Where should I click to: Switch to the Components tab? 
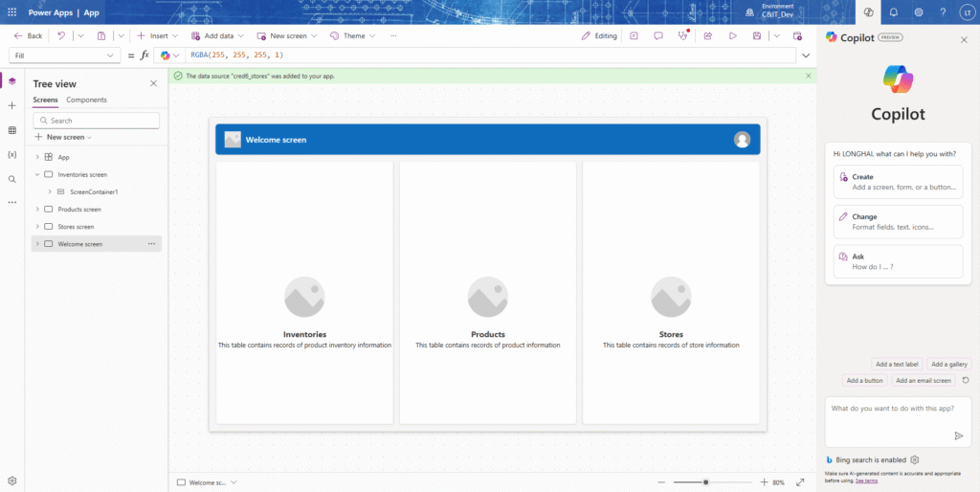[86, 100]
